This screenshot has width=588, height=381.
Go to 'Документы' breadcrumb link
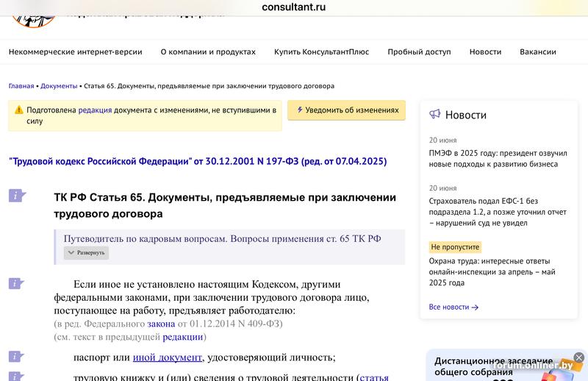point(59,86)
